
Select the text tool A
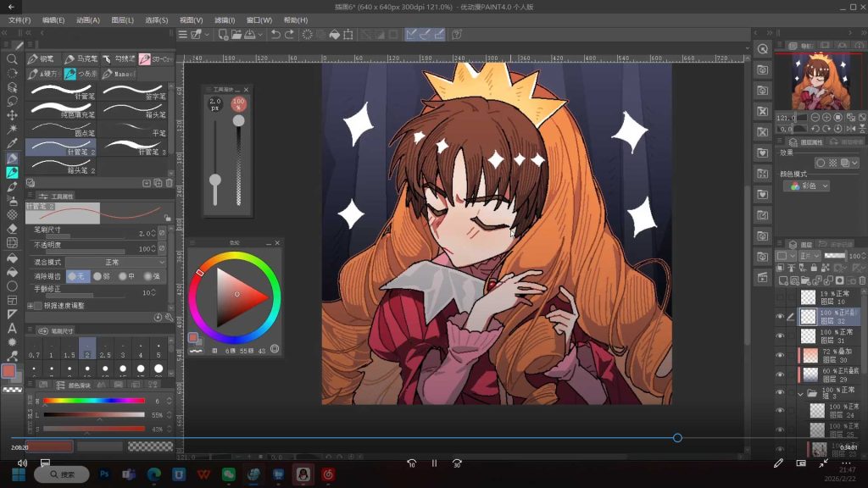tap(12, 328)
